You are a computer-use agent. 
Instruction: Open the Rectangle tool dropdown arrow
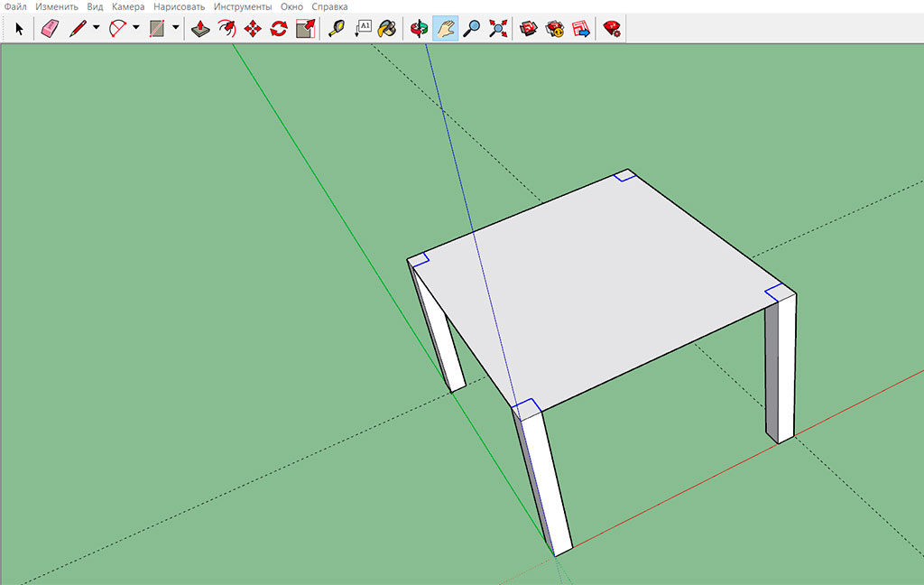tap(175, 28)
